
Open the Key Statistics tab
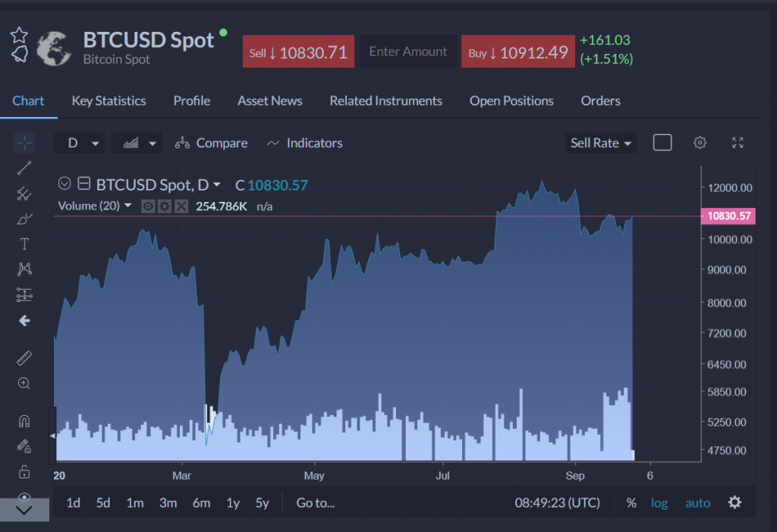pos(109,101)
